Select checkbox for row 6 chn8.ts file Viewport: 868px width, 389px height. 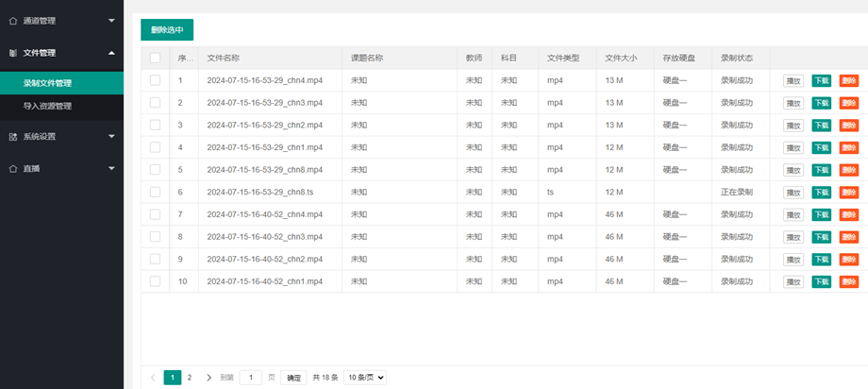[156, 192]
